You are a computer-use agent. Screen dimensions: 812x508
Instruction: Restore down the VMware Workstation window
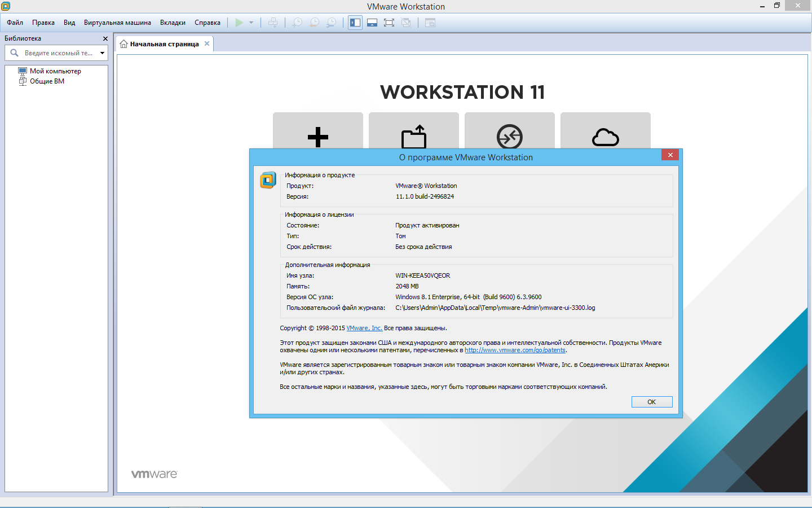click(776, 6)
